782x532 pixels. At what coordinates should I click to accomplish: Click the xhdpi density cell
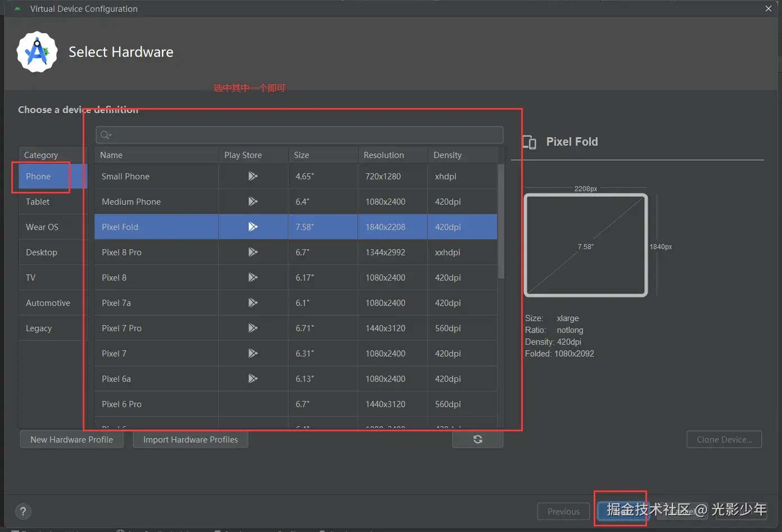pos(463,176)
